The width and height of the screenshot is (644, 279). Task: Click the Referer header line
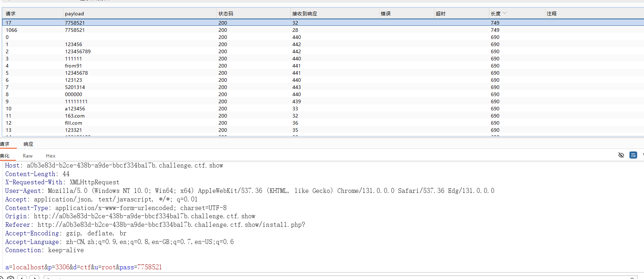click(155, 225)
